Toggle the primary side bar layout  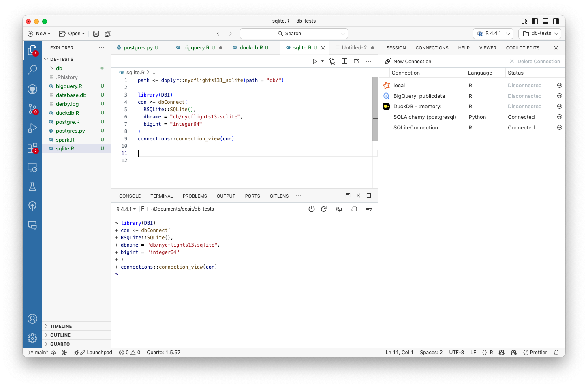tap(535, 21)
